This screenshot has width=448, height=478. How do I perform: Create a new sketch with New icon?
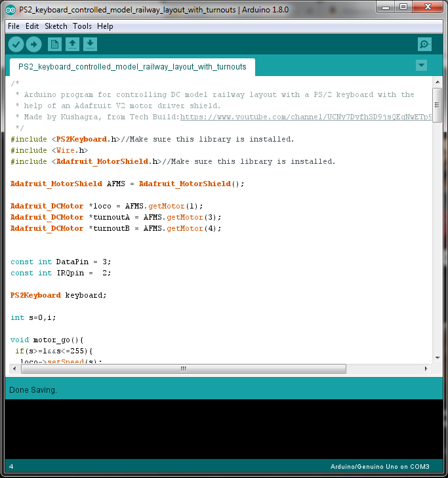pyautogui.click(x=54, y=45)
